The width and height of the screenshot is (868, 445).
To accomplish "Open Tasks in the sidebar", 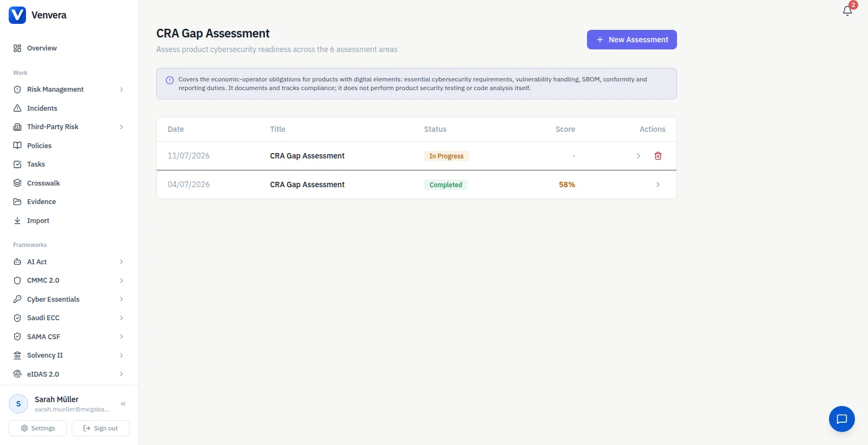I will point(69,164).
